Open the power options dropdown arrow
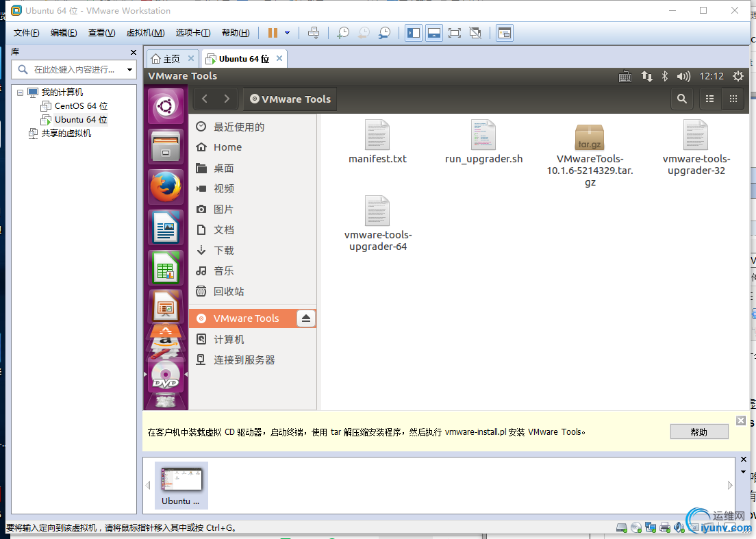The width and height of the screenshot is (756, 539). (288, 33)
